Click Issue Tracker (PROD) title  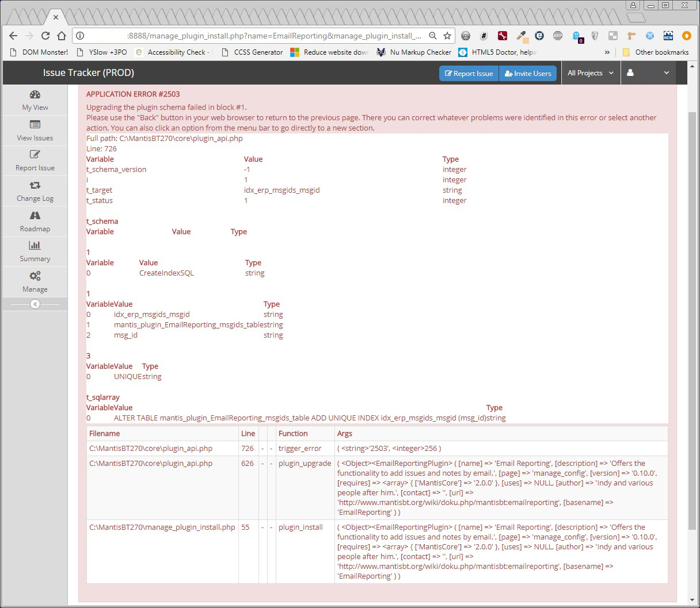pyautogui.click(x=88, y=73)
